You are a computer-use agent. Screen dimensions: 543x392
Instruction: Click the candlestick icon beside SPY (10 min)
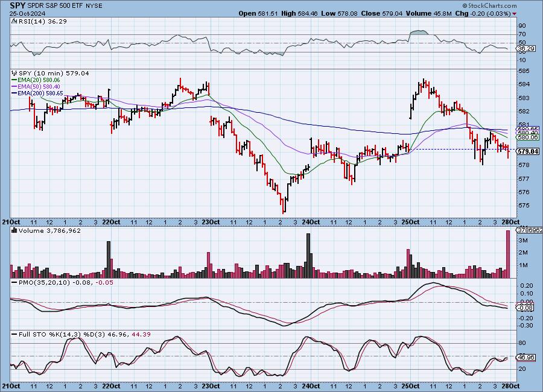pos(14,73)
